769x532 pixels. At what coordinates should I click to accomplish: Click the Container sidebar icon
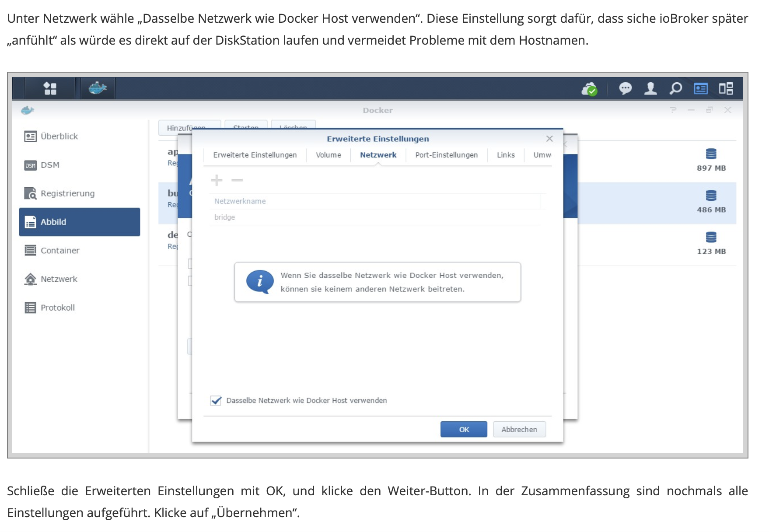tap(30, 250)
